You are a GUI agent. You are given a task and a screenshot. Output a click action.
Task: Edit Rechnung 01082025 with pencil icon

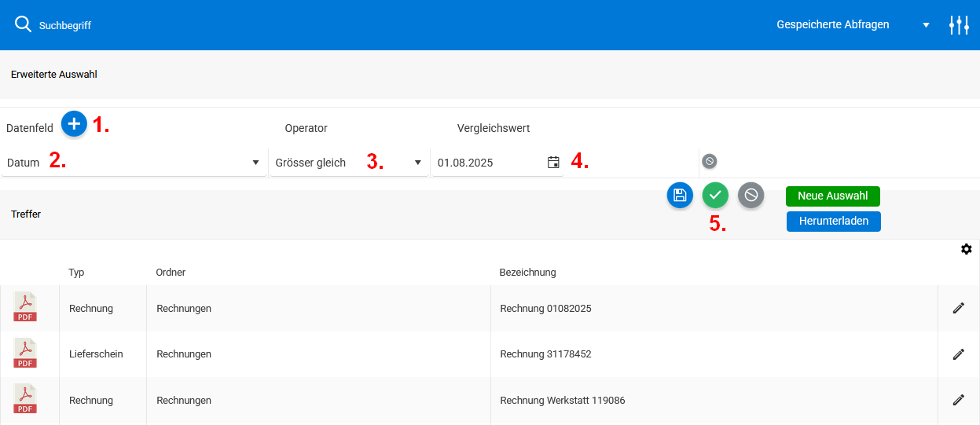tap(958, 308)
